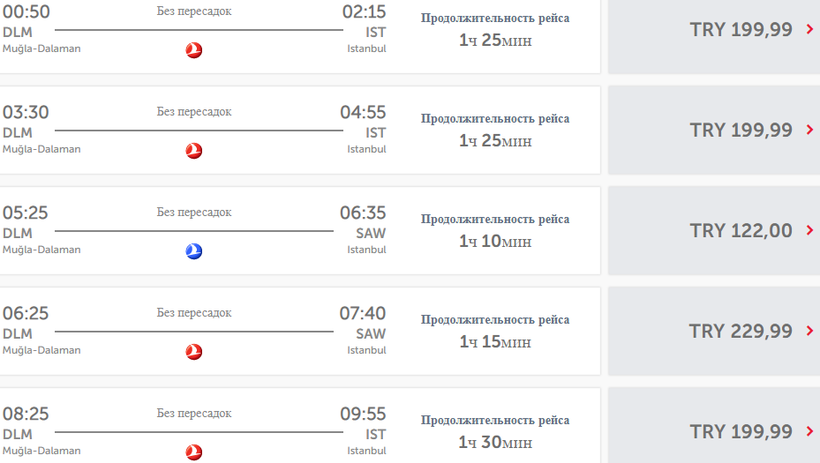Expand the red chevron beside TRY 122,00

(809, 231)
